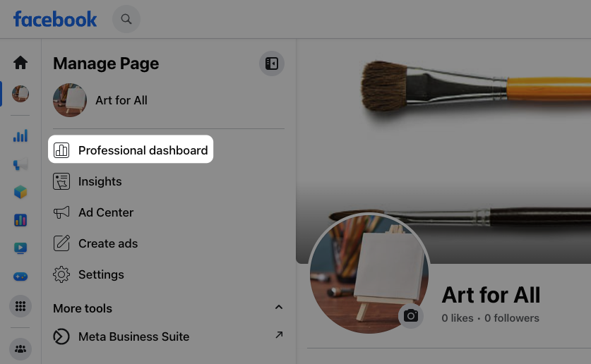Collapse the More tools section
The height and width of the screenshot is (364, 591).
(279, 308)
